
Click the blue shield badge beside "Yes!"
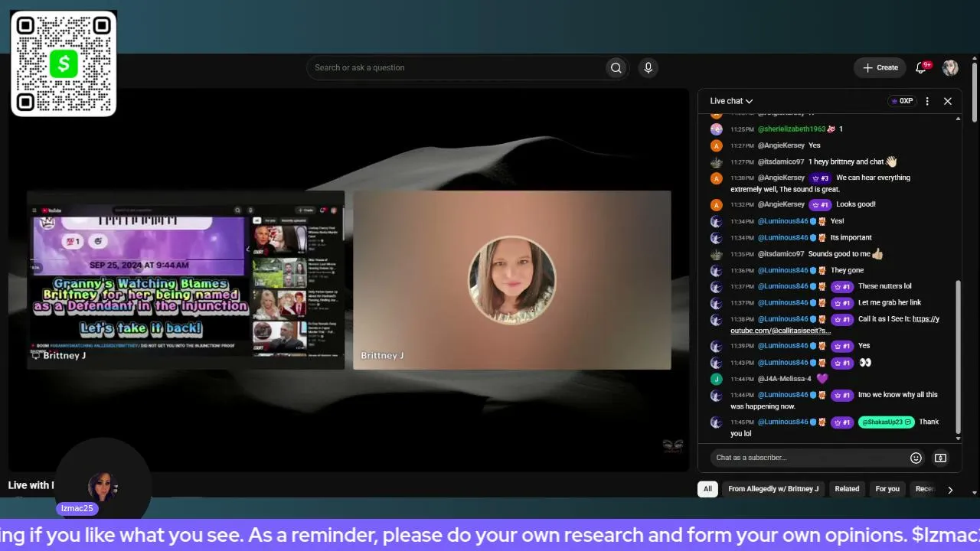tap(814, 221)
